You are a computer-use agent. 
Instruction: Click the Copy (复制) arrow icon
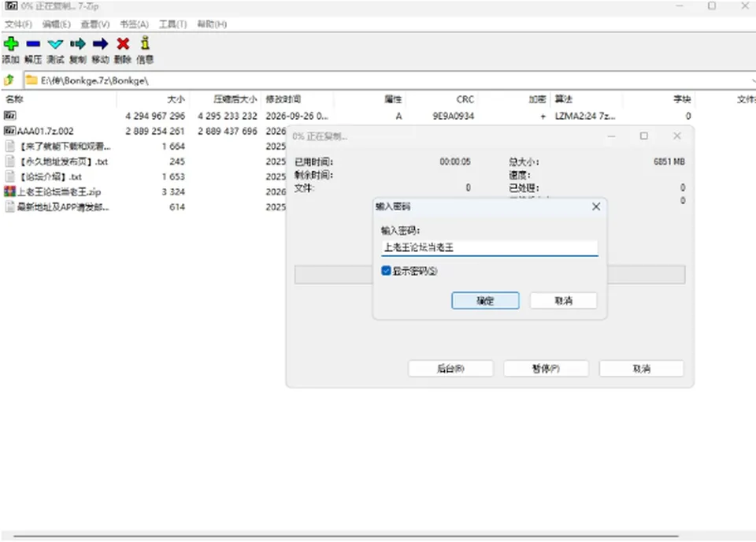(x=78, y=44)
